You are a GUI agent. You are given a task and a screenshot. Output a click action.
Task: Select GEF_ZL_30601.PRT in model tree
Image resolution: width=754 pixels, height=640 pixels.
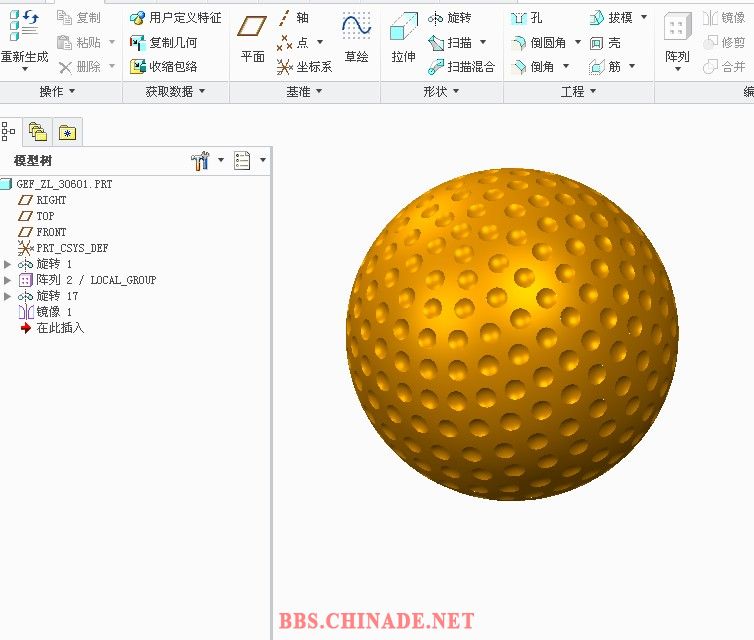(57, 184)
